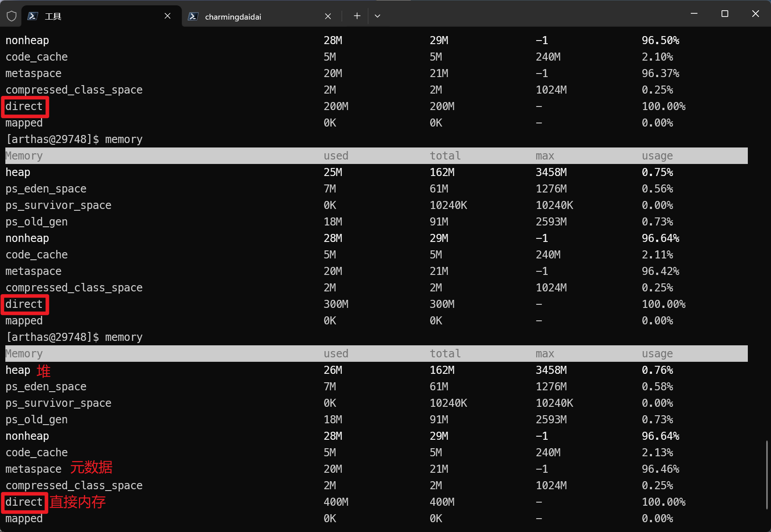Click the 300M value in used column
Viewport: 771px width, 532px height.
[x=336, y=304]
